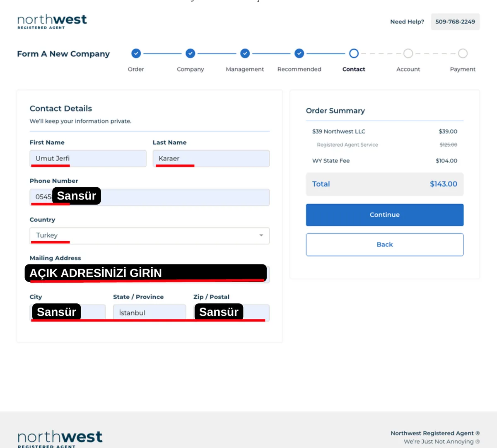The width and height of the screenshot is (497, 448).
Task: Select the Order step label
Action: 136,69
